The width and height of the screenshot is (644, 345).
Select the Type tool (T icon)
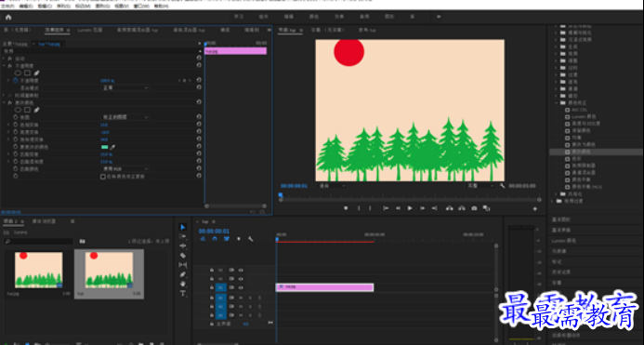pyautogui.click(x=183, y=293)
